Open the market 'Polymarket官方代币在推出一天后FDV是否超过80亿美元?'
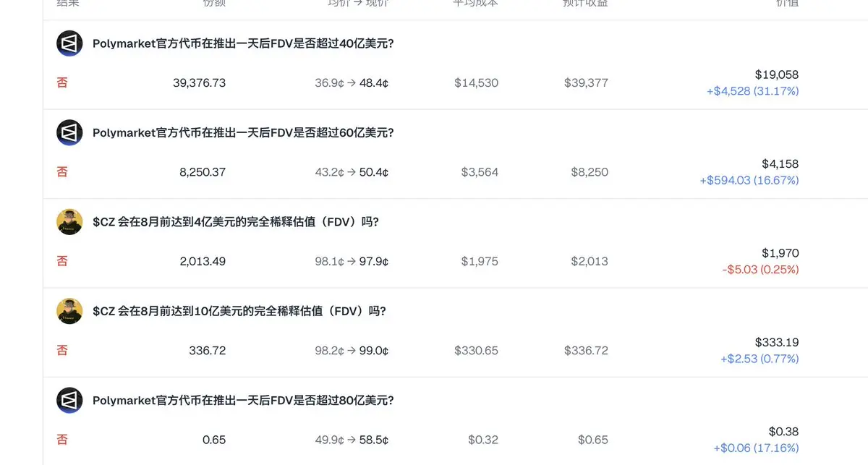The image size is (868, 465). (x=243, y=401)
